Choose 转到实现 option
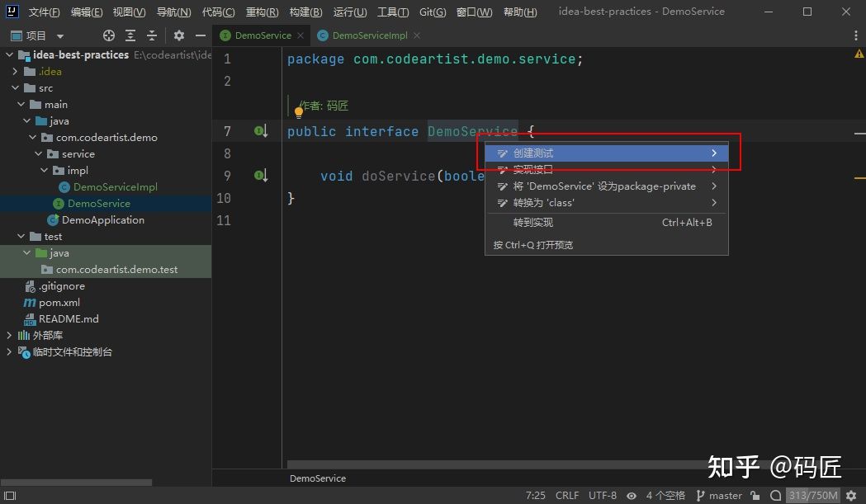This screenshot has height=504, width=866. tap(607, 223)
